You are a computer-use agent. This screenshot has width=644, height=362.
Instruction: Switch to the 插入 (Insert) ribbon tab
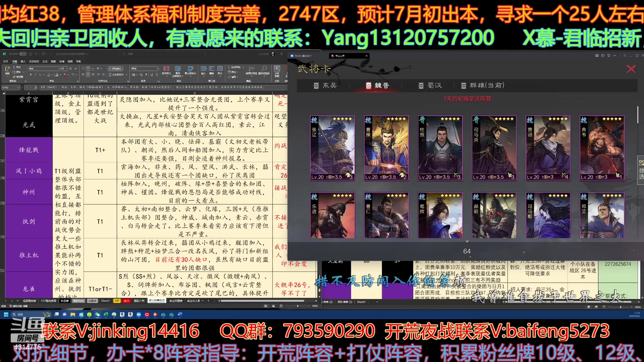coord(23,61)
